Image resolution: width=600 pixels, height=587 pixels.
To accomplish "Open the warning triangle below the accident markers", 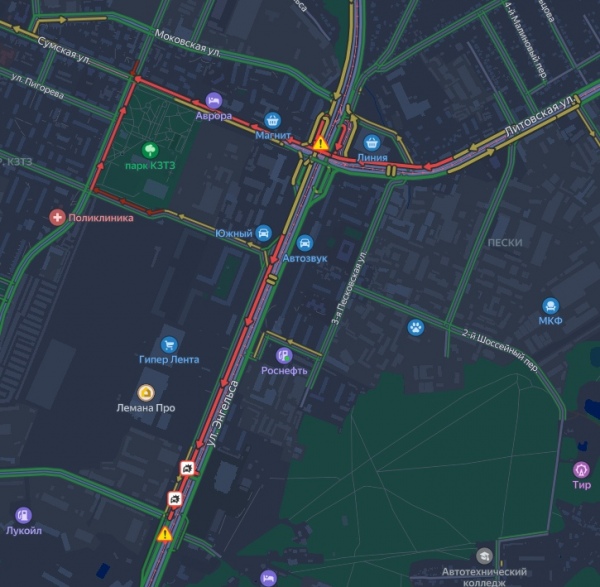I will [x=165, y=534].
